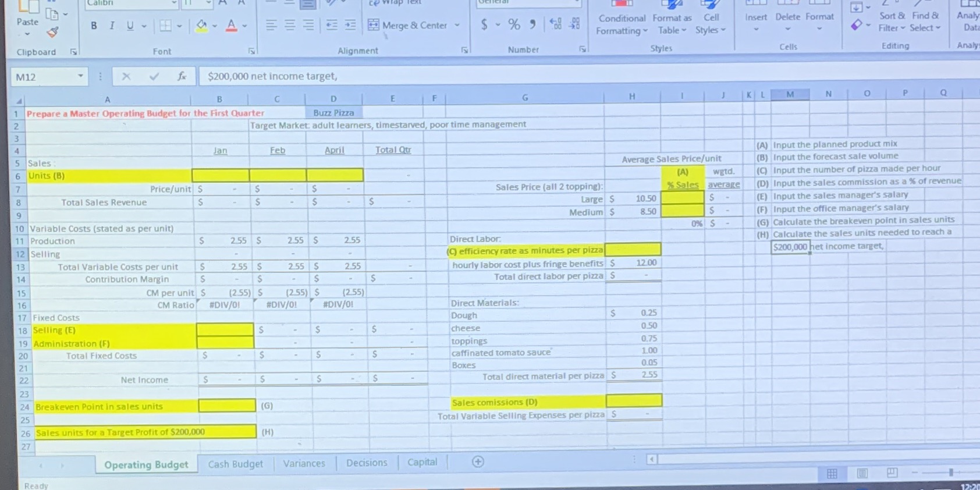Click the Name Box showing M12
Image resolution: width=980 pixels, height=490 pixels.
tap(49, 77)
